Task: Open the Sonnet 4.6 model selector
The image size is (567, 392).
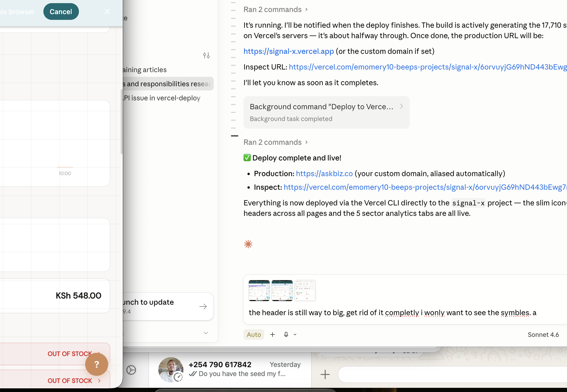Action: pyautogui.click(x=543, y=335)
